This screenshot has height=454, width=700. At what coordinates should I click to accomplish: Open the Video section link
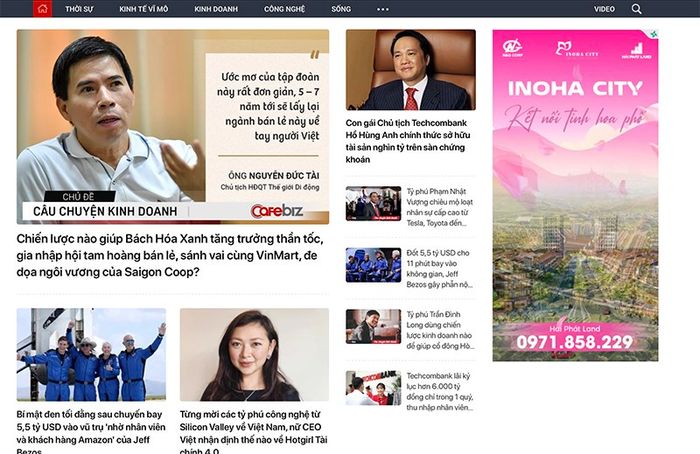604,9
